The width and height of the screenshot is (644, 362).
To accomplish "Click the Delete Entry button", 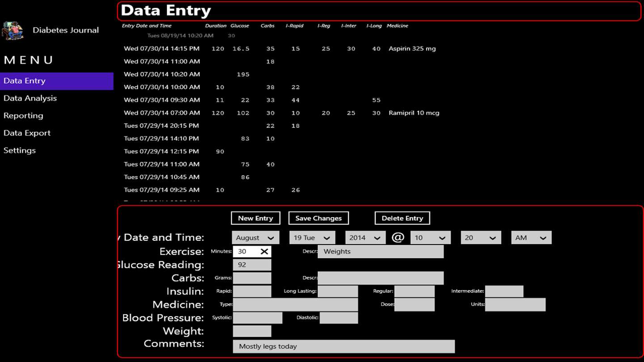I will [402, 218].
